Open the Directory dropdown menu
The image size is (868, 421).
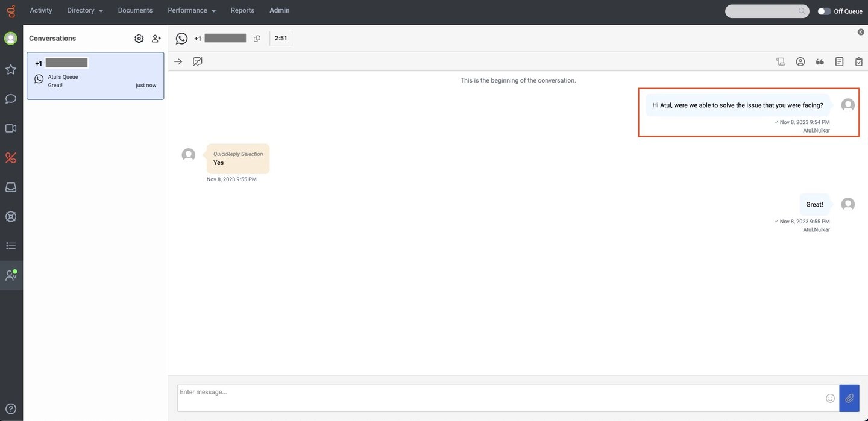85,11
